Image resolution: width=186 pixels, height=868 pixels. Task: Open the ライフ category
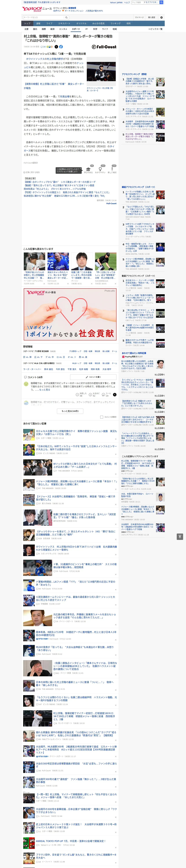105,29
